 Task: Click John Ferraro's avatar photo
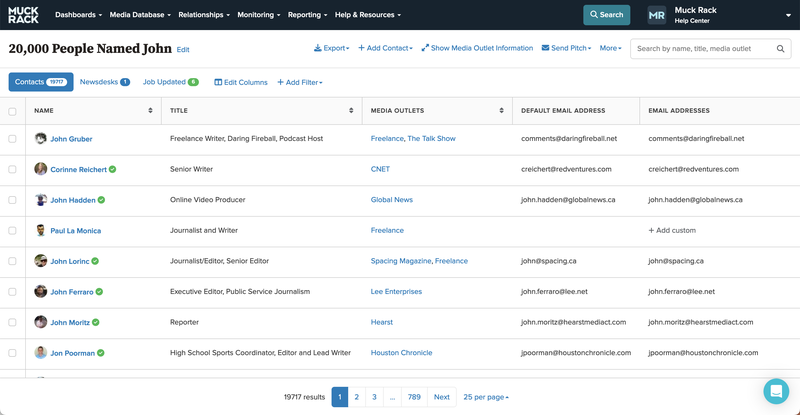[x=40, y=291]
